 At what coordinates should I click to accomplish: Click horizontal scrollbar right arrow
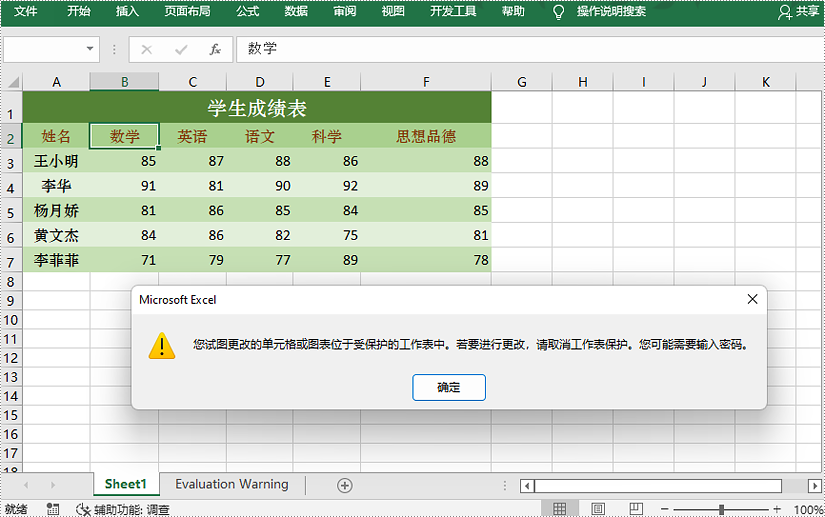pyautogui.click(x=815, y=486)
